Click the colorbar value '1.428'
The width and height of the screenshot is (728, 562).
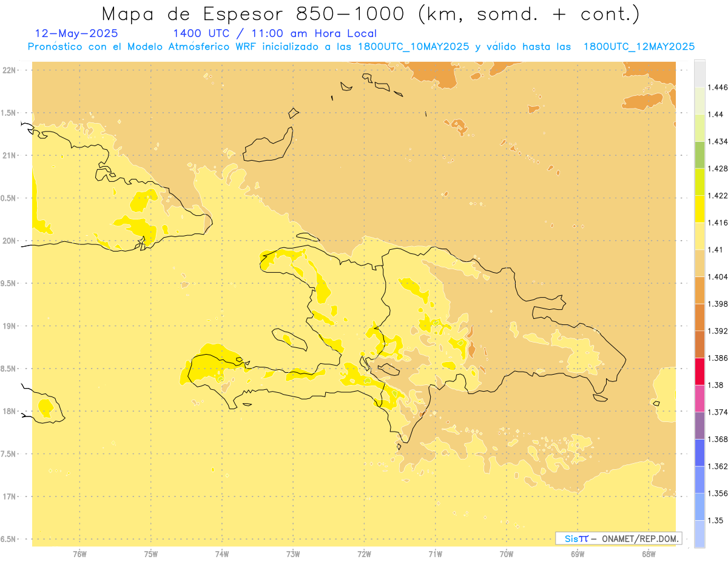pyautogui.click(x=718, y=169)
